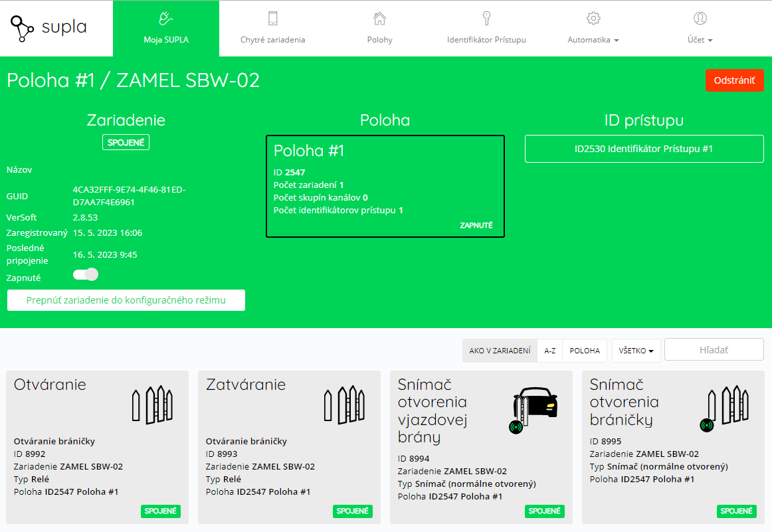This screenshot has width=772, height=532.
Task: Click the ID 2547 text
Action: pos(290,173)
